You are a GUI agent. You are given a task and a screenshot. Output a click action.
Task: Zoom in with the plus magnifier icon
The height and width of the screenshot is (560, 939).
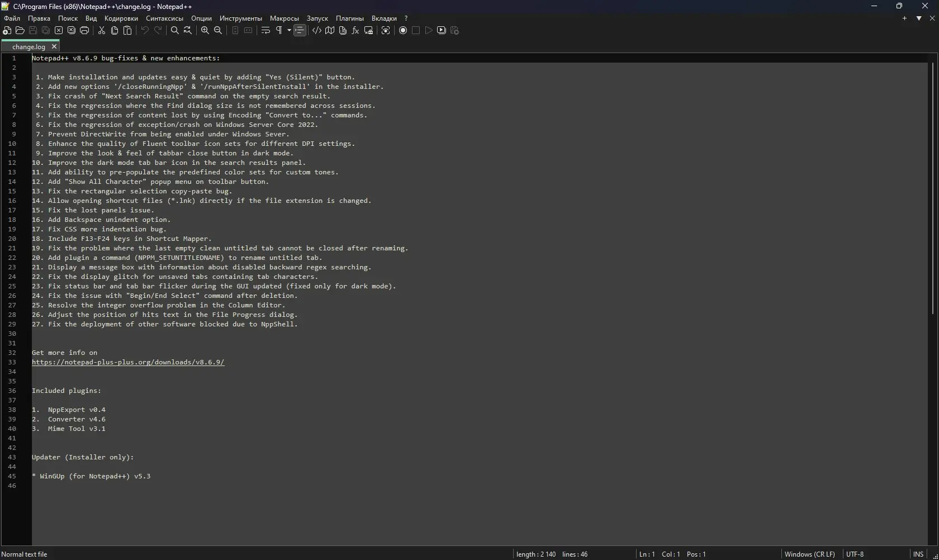[205, 31]
